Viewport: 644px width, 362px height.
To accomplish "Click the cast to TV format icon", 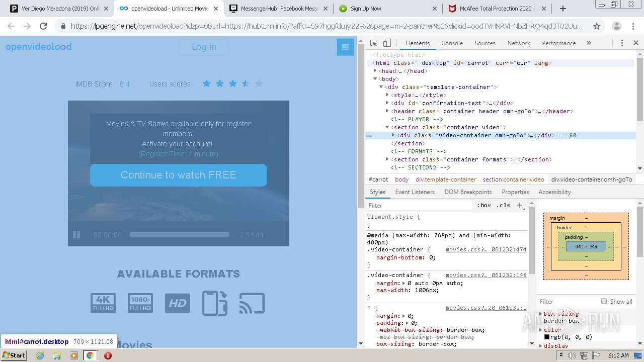I will click(x=252, y=303).
